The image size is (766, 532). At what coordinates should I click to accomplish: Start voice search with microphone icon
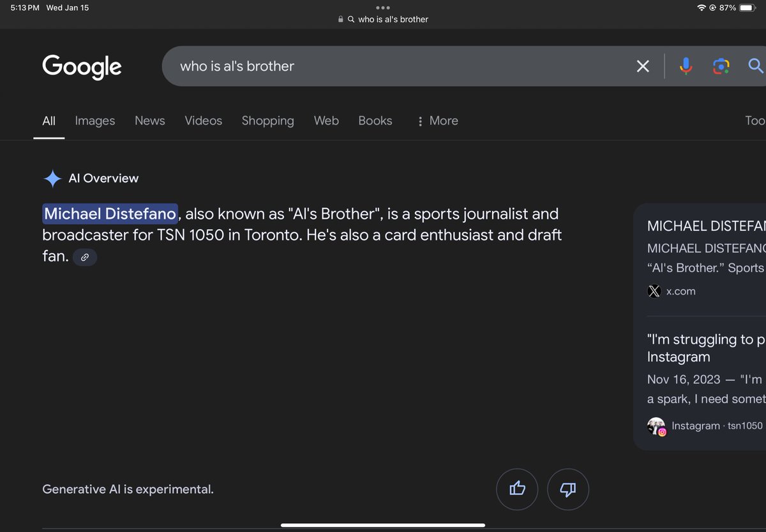tap(686, 66)
